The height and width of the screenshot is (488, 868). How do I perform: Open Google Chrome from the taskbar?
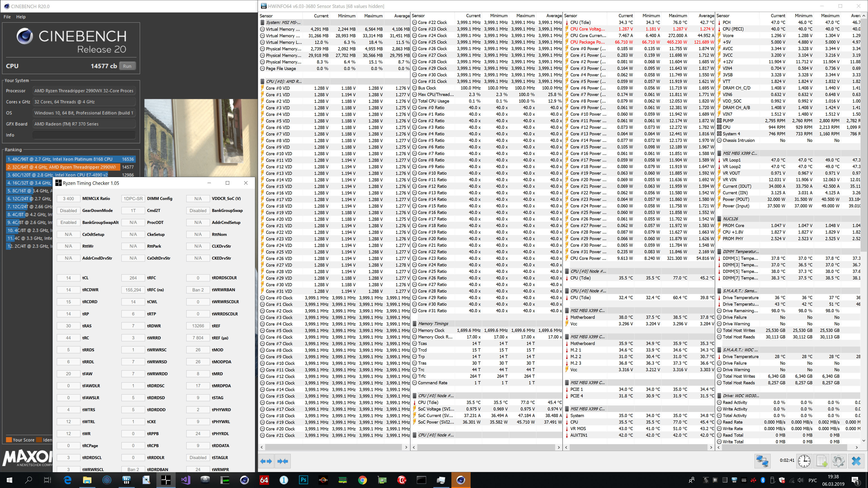pos(362,480)
